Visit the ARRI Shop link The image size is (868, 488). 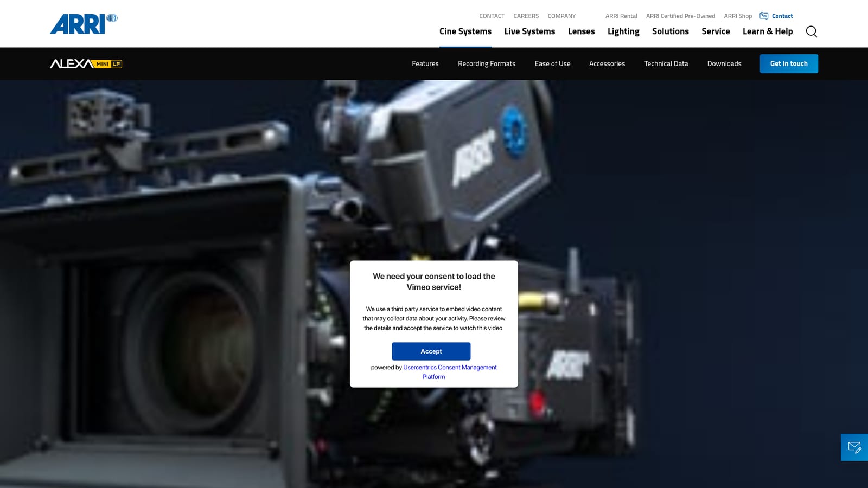pyautogui.click(x=738, y=16)
